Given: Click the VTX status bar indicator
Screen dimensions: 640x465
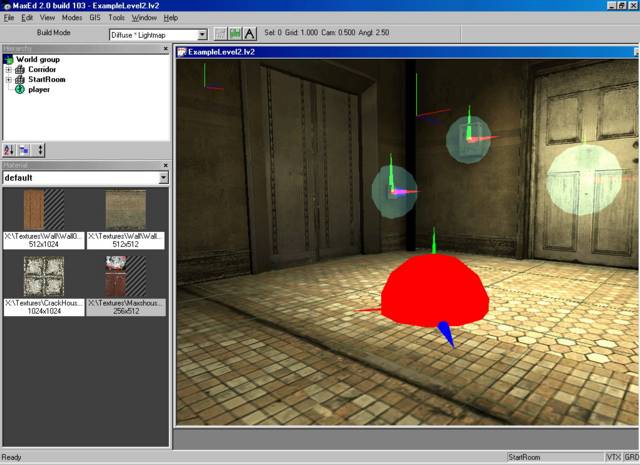Looking at the screenshot, I should 613,457.
